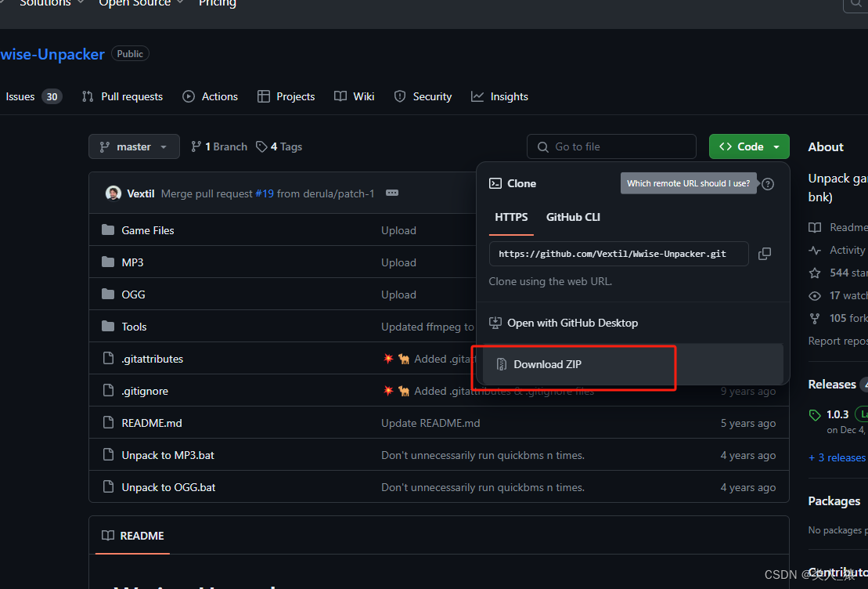Select the HTTPS clone tab
This screenshot has height=589, width=868.
coord(512,217)
